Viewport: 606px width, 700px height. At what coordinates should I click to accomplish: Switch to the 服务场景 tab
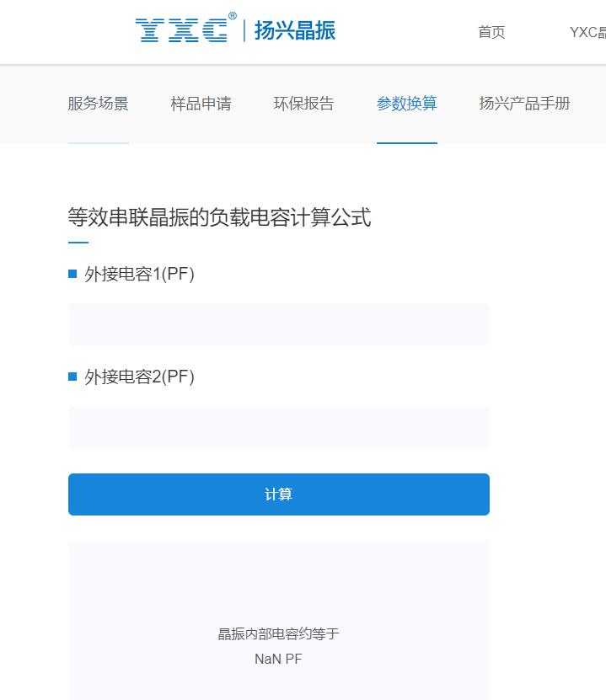[x=98, y=104]
